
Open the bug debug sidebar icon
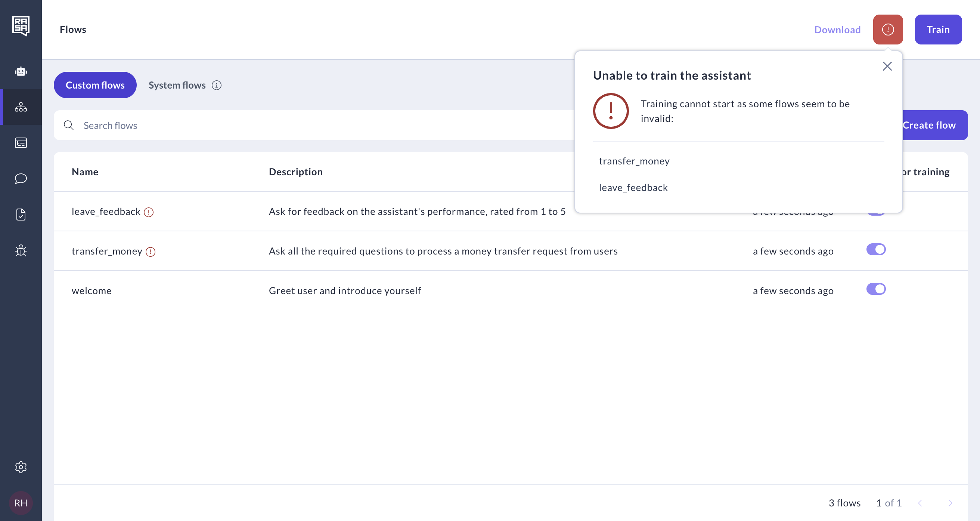(x=21, y=250)
